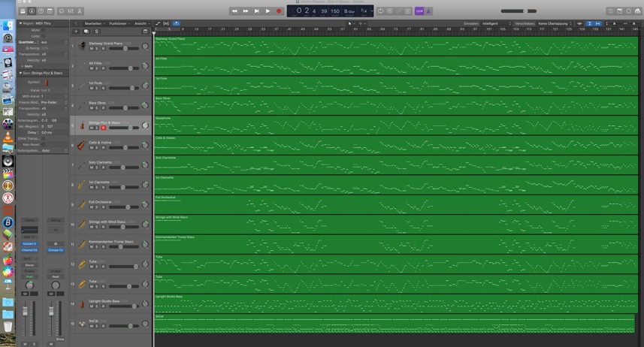Click the Bnce bounce button
The width and height of the screenshot is (644, 347).
click(60, 339)
